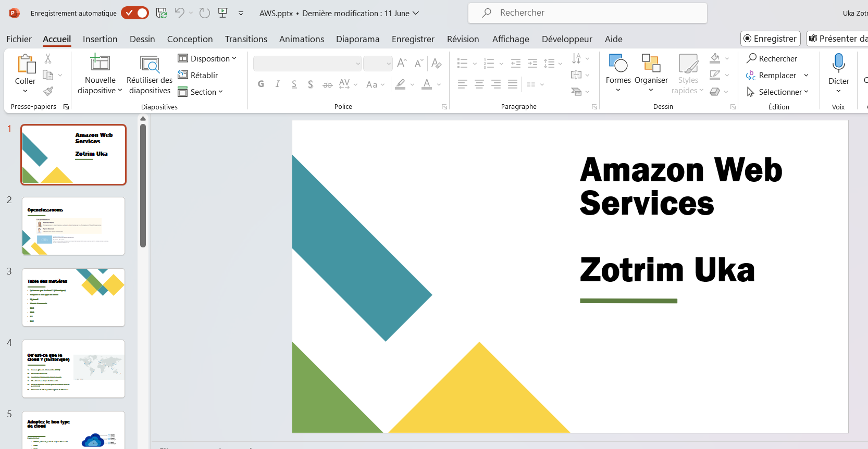Click the Organiser arrange icon

pos(651,64)
